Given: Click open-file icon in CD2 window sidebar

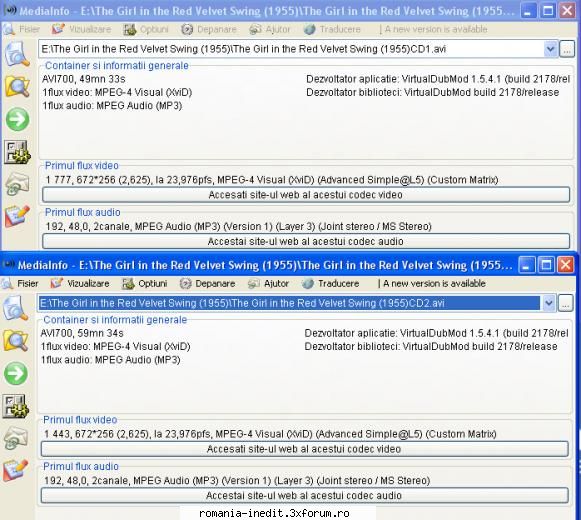Looking at the screenshot, I should point(16,308).
